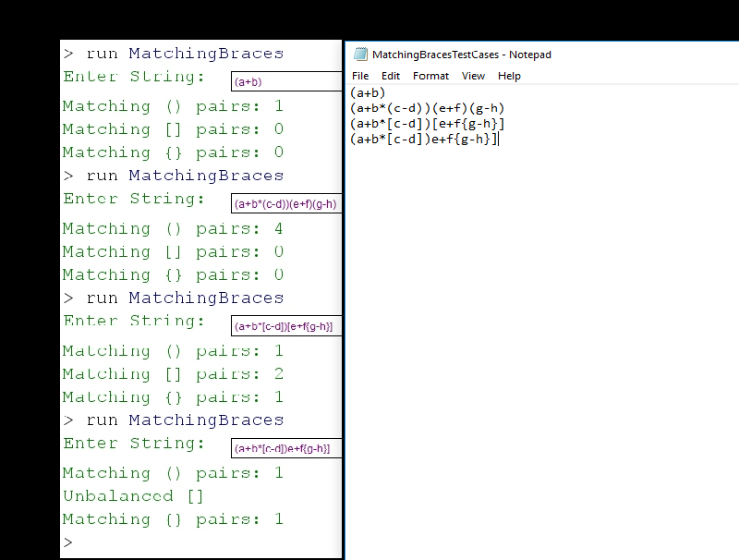Open the Help menu in Notepad
The image size is (739, 560).
[509, 76]
